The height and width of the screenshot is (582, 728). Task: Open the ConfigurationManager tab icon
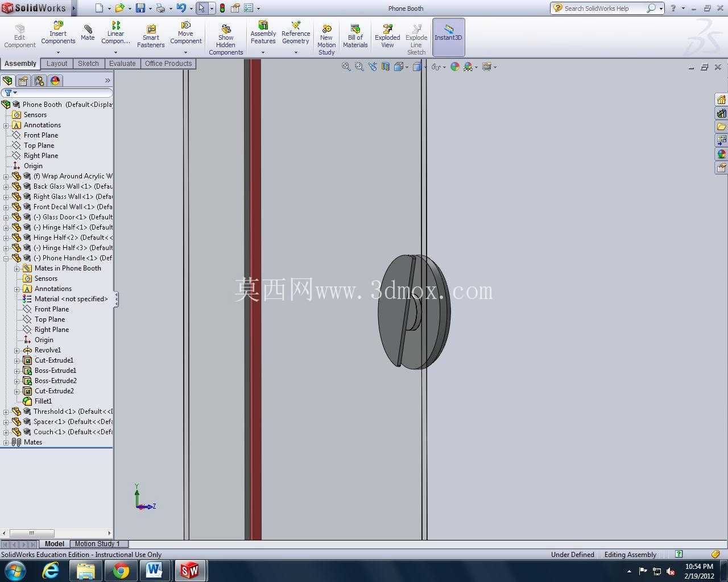pos(39,81)
